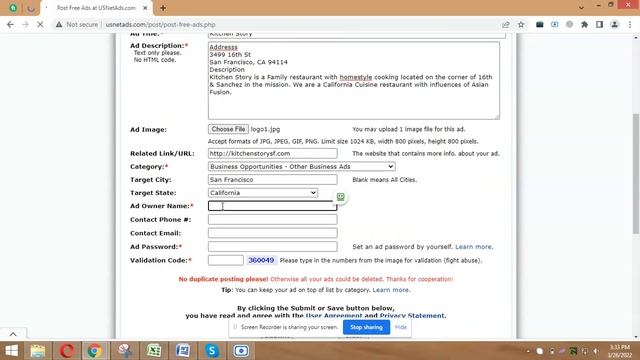Viewport: 640px width, 360px height.
Task: Open the Category dropdown
Action: 302,167
